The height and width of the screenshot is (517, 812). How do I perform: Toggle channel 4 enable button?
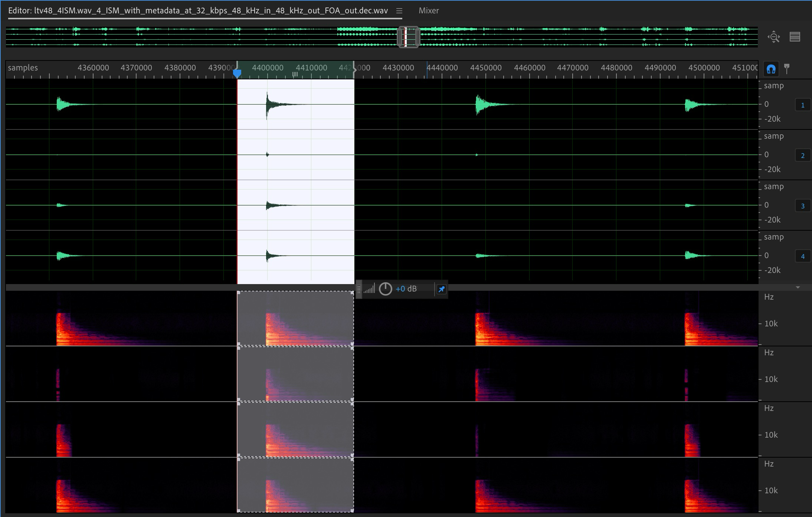click(x=802, y=257)
